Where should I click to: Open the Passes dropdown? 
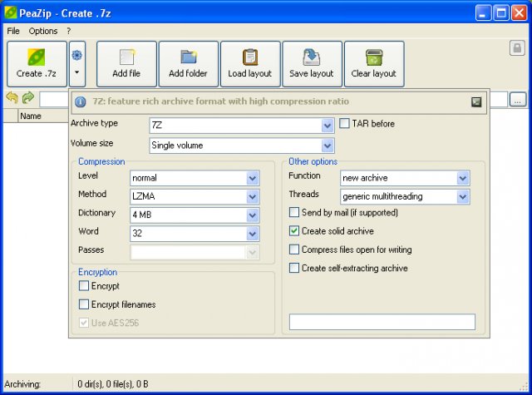click(x=253, y=253)
